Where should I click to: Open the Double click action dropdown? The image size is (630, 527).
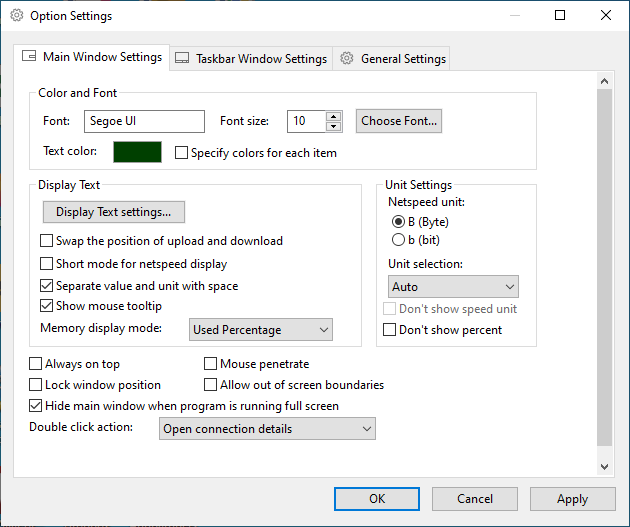point(267,429)
